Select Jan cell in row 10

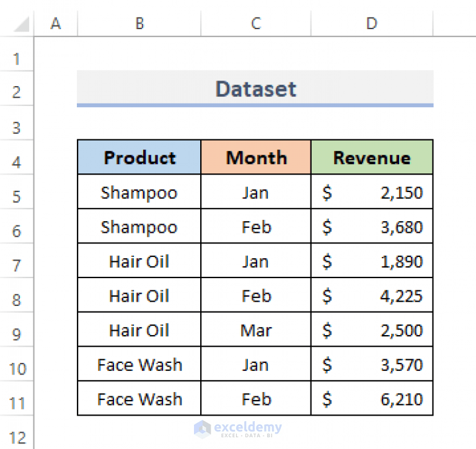pyautogui.click(x=256, y=364)
